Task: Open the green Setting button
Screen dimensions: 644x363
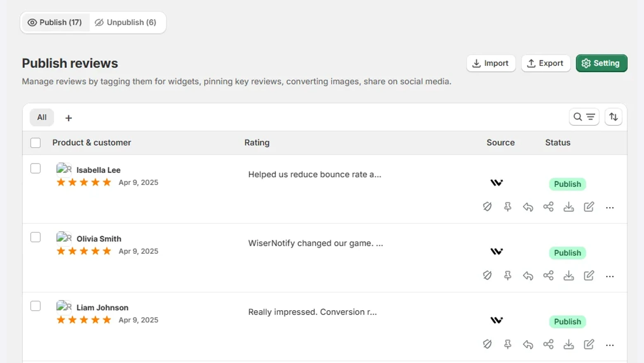Action: pyautogui.click(x=601, y=63)
